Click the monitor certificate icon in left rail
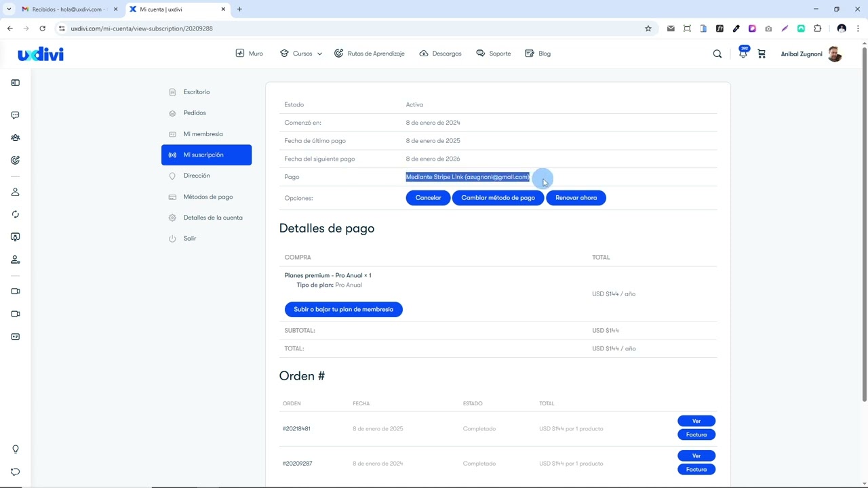The height and width of the screenshot is (488, 868). click(15, 237)
